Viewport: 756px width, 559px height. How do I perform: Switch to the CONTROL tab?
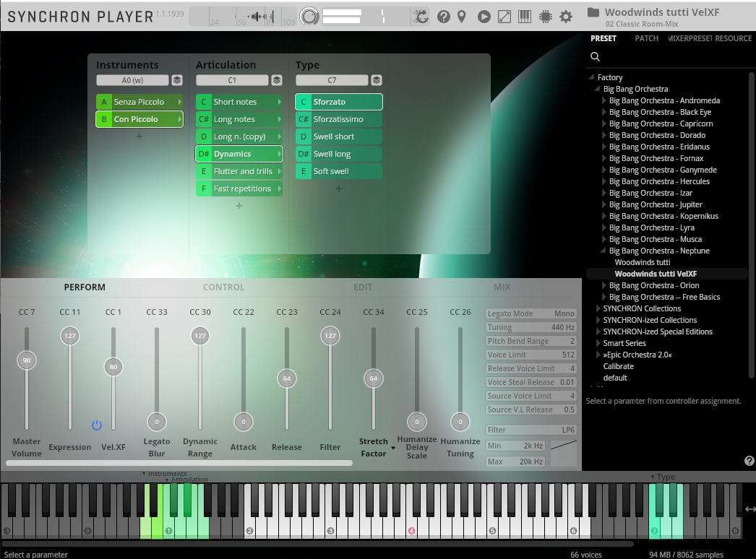(224, 287)
